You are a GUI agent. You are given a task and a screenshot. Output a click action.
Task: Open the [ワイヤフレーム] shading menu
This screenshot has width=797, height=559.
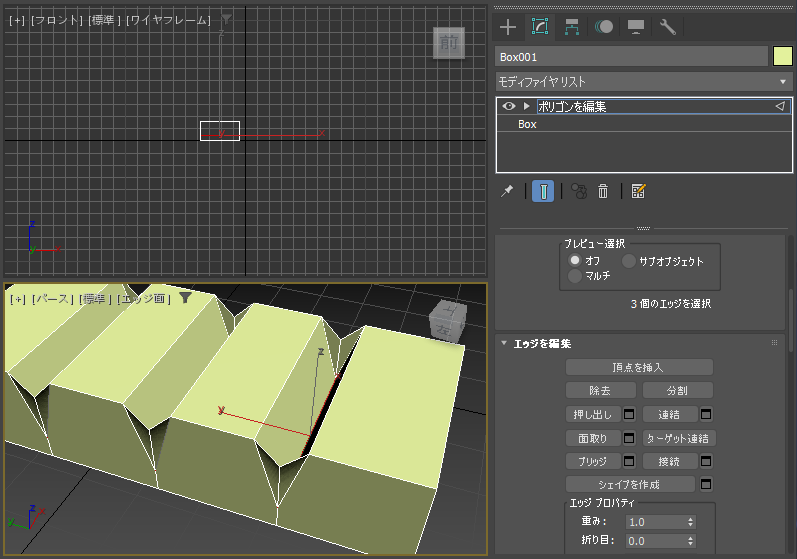click(x=168, y=20)
